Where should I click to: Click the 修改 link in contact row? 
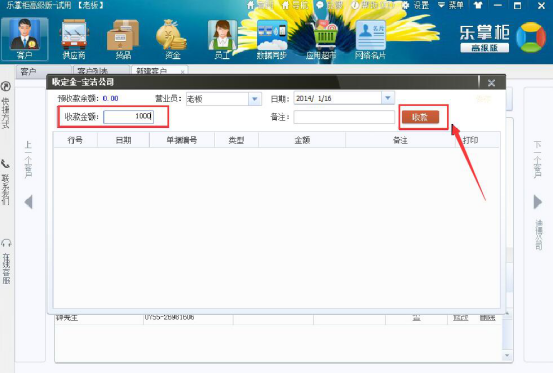point(460,318)
